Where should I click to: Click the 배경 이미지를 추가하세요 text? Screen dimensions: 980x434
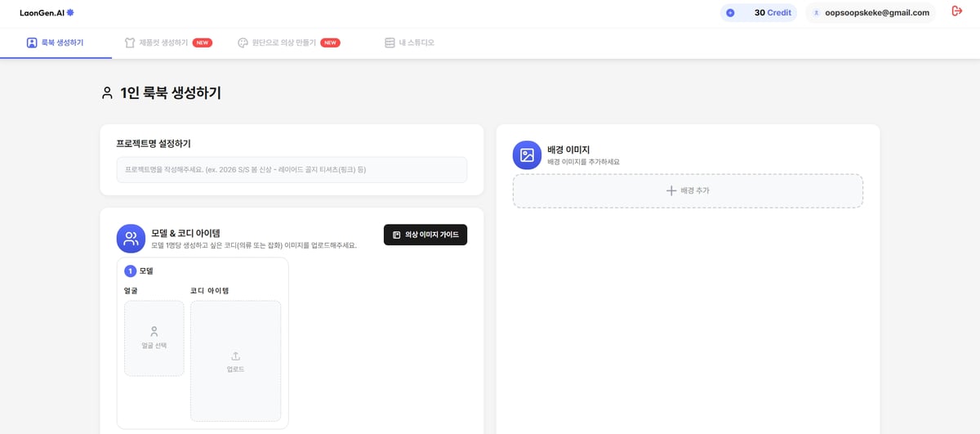click(x=583, y=162)
